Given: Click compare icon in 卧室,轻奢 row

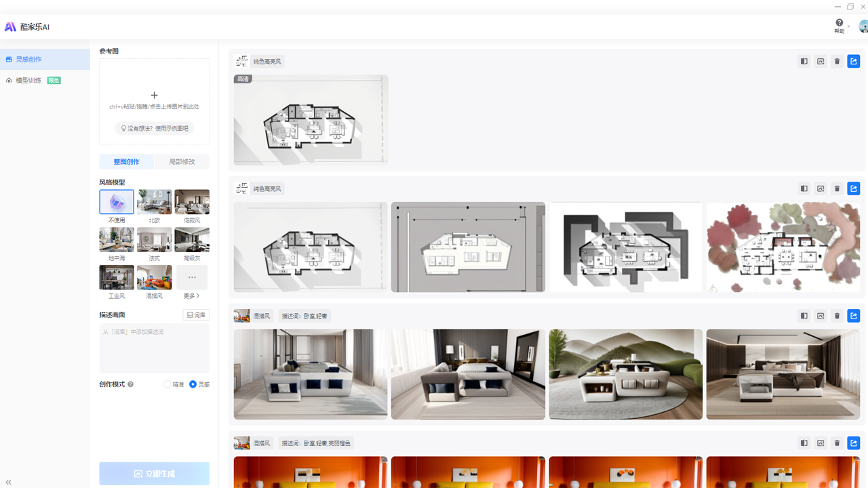Looking at the screenshot, I should pos(804,316).
